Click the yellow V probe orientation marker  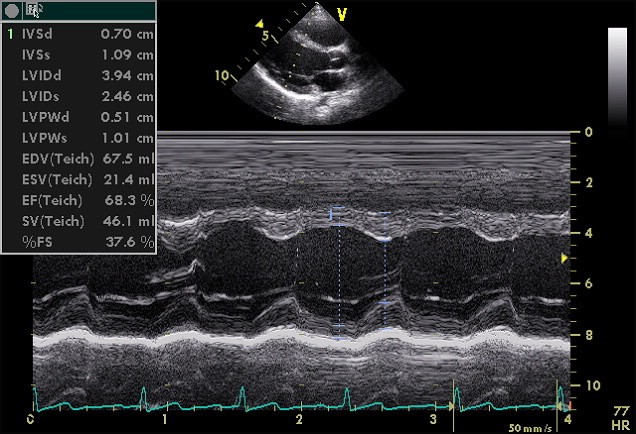342,14
